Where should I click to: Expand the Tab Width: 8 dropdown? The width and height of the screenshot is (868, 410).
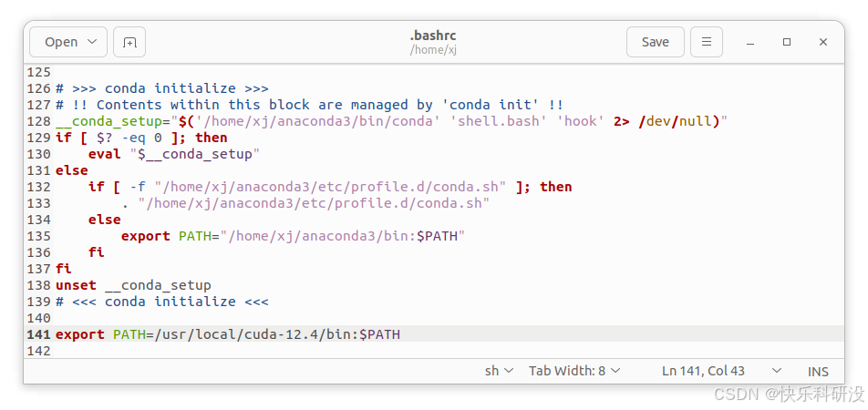574,371
